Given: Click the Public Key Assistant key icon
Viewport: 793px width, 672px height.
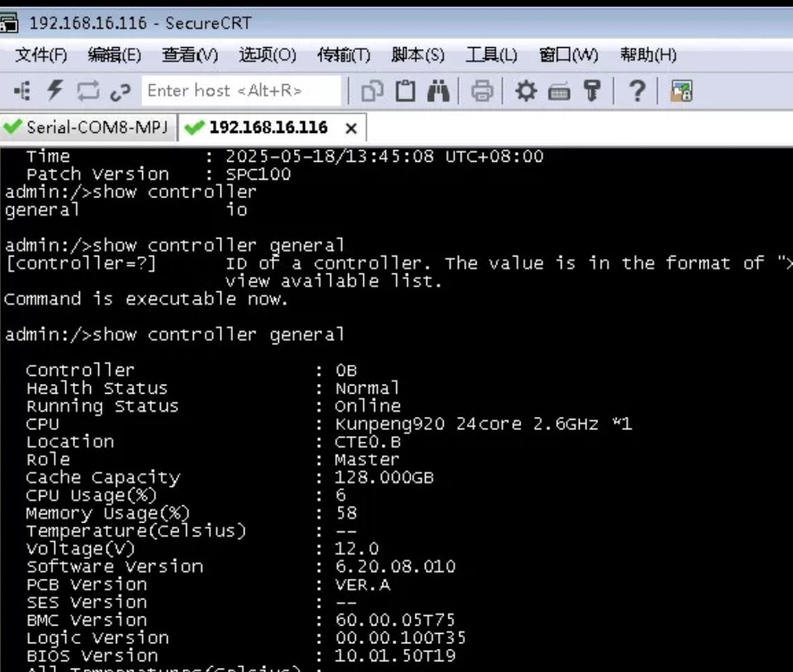Looking at the screenshot, I should tap(591, 91).
